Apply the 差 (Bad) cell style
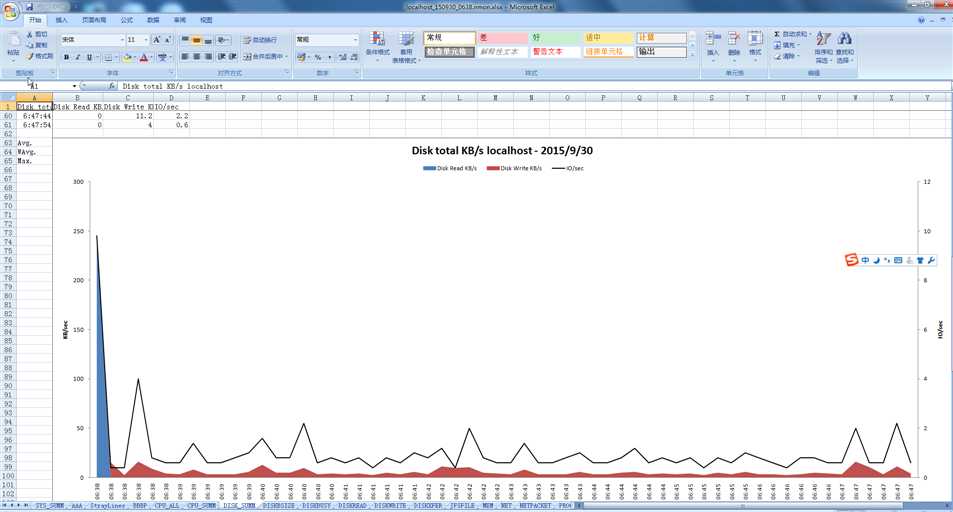Screen dimensions: 953x512 click(502, 38)
